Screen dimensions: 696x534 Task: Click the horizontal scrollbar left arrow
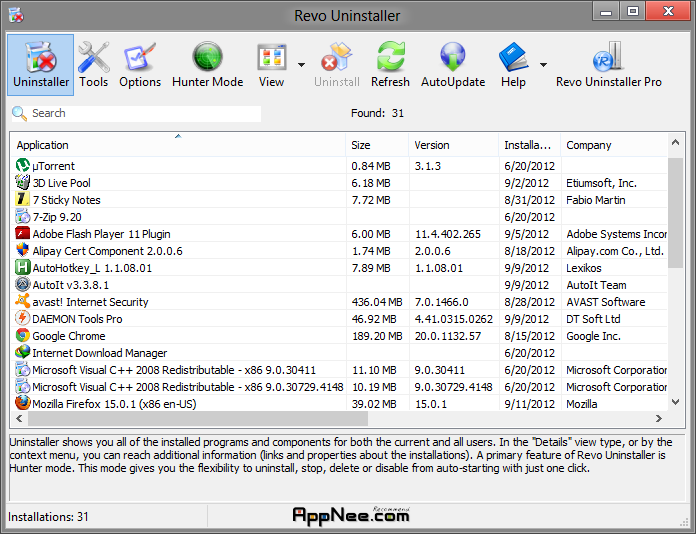tap(19, 418)
